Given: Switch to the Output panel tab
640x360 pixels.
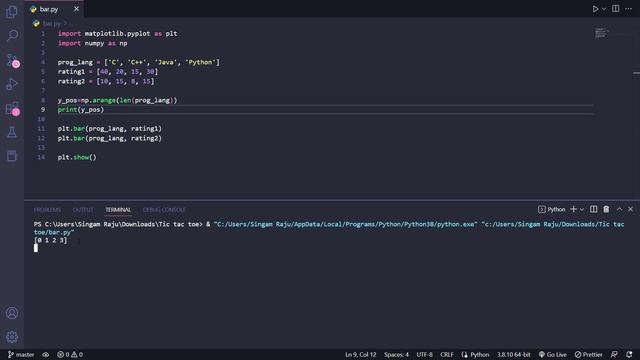Looking at the screenshot, I should tap(83, 210).
